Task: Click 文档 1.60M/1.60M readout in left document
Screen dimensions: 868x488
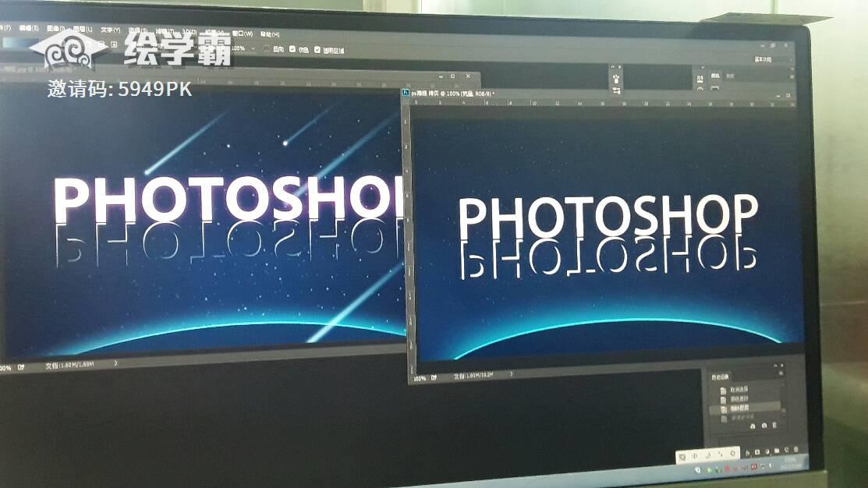Action: tap(70, 365)
